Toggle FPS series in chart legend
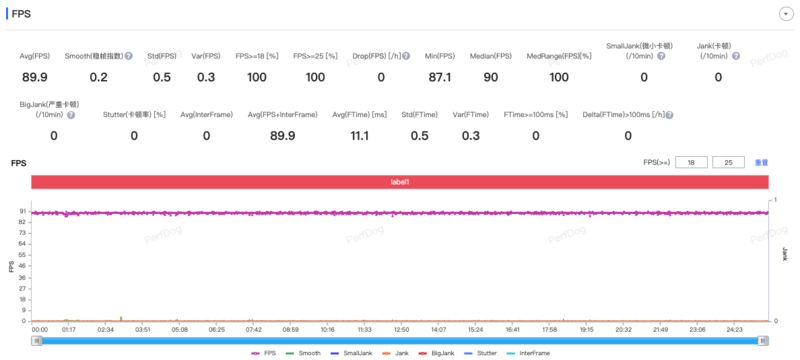This screenshot has width=800, height=360. tap(263, 353)
